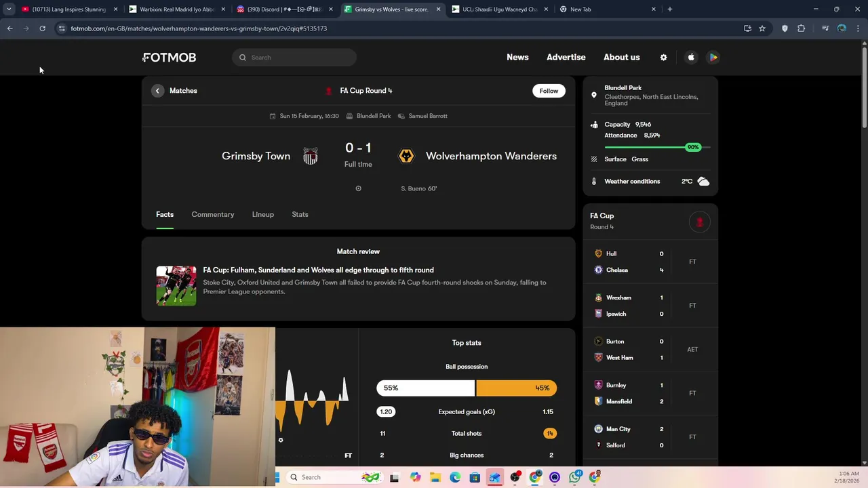Reload the page in Chrome
Screen dimensions: 868x488
coord(42,28)
